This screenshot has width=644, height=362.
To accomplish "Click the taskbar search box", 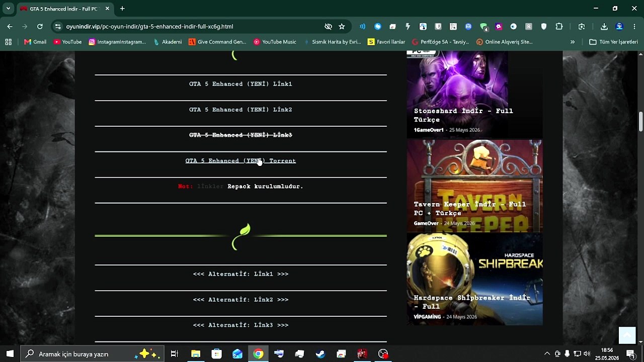I will pyautogui.click(x=93, y=354).
